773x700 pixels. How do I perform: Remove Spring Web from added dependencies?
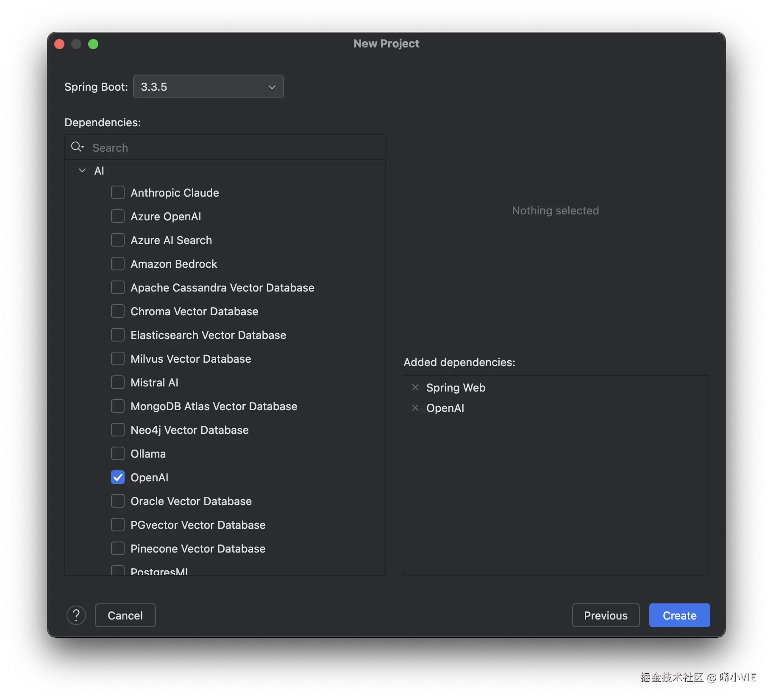pos(415,388)
